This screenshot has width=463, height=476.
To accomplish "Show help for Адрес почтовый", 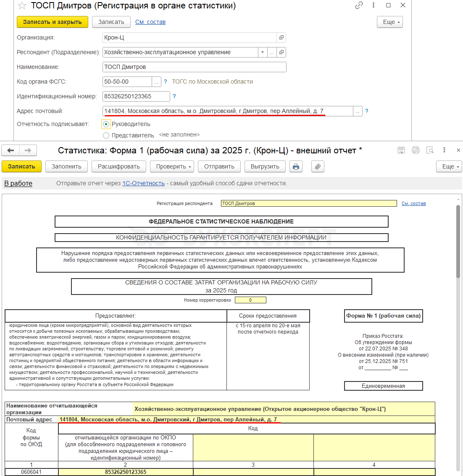I will click(x=367, y=111).
